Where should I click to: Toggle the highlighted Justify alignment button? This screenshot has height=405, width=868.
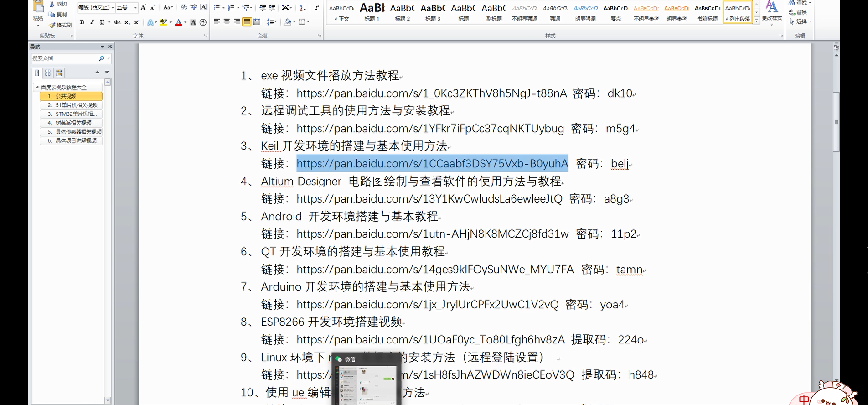click(x=247, y=22)
